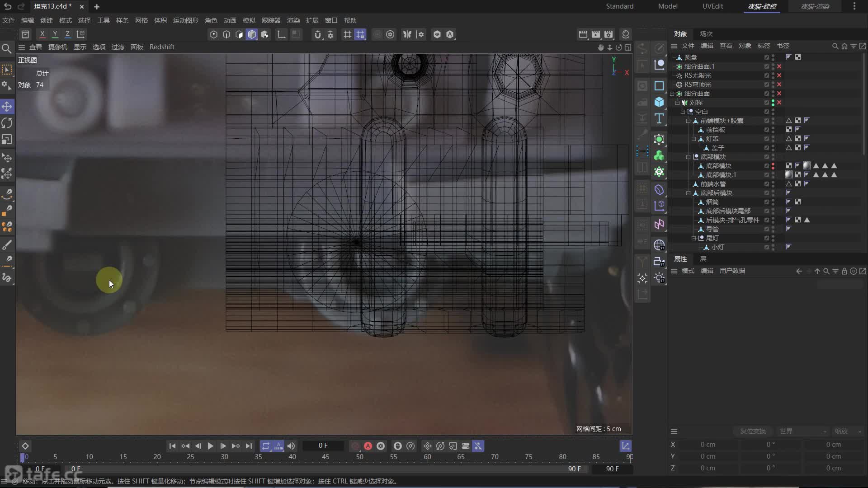Click the text spline T icon

[659, 118]
